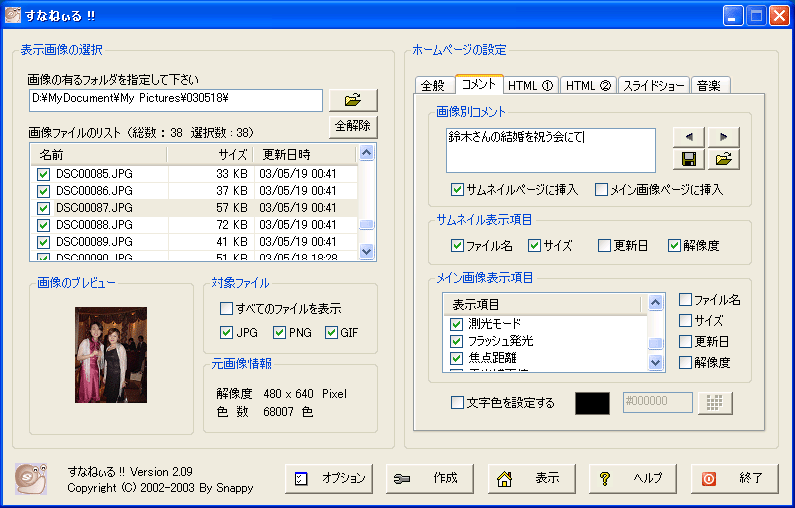Toggle checkbox for DSC00089.JPG
Image resolution: width=795 pixels, height=508 pixels.
43,242
